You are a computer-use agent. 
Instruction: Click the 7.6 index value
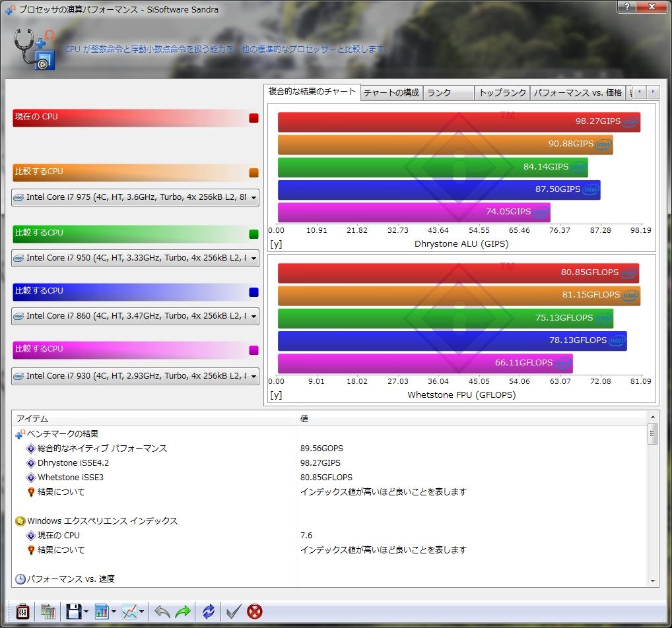point(306,536)
